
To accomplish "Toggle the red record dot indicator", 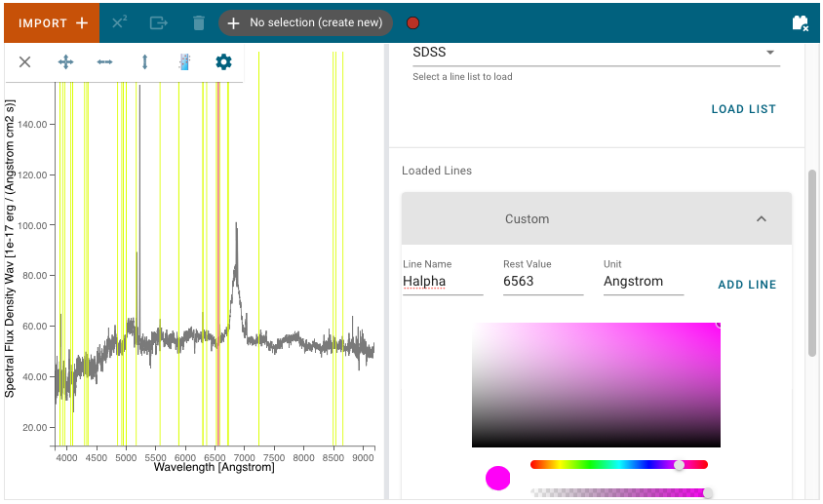I will tap(413, 22).
